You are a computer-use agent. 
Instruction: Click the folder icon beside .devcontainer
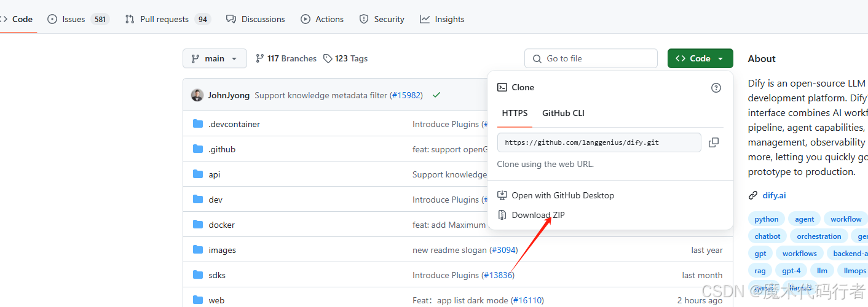pyautogui.click(x=198, y=124)
